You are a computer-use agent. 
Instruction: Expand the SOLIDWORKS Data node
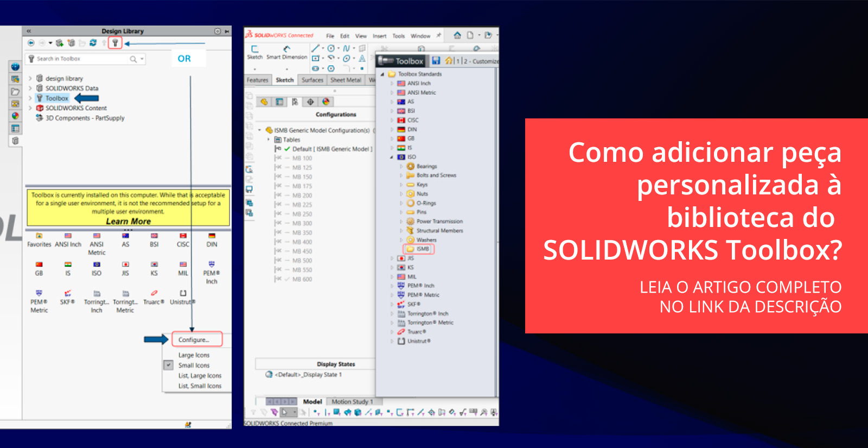click(x=30, y=88)
